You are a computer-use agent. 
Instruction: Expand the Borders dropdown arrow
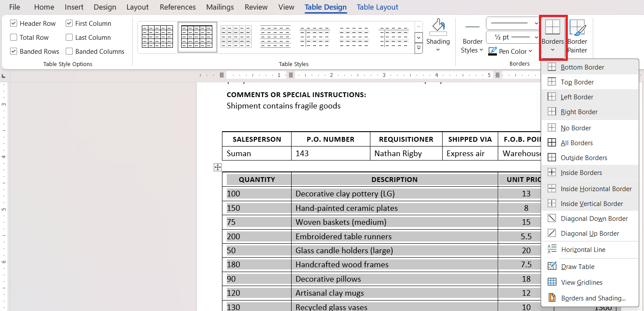[553, 50]
